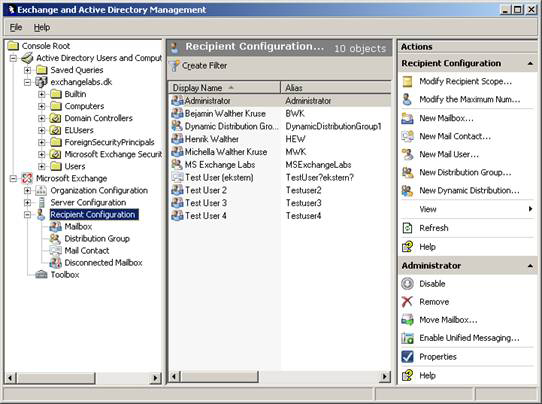Click the Create Filter funnel icon

click(x=175, y=66)
